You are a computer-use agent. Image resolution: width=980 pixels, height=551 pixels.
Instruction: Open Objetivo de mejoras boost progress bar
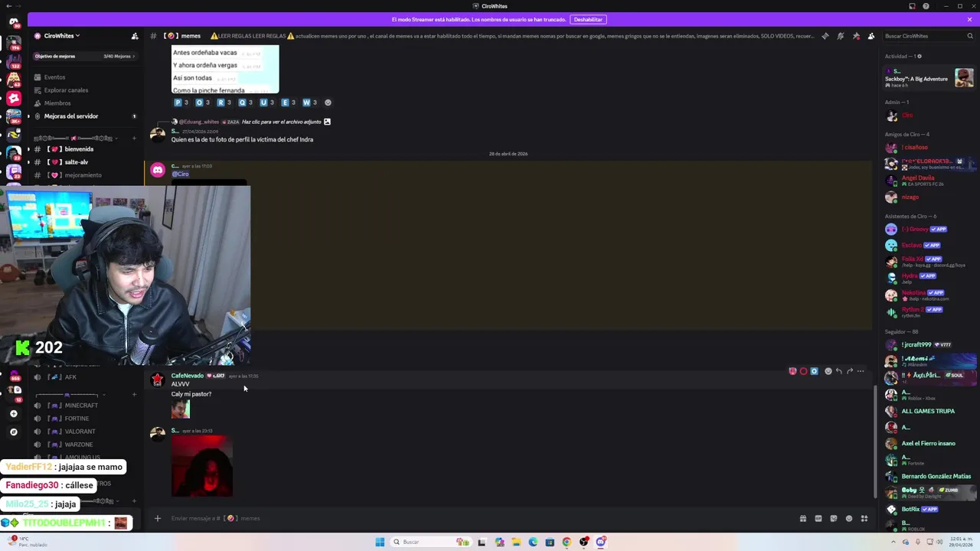(84, 56)
